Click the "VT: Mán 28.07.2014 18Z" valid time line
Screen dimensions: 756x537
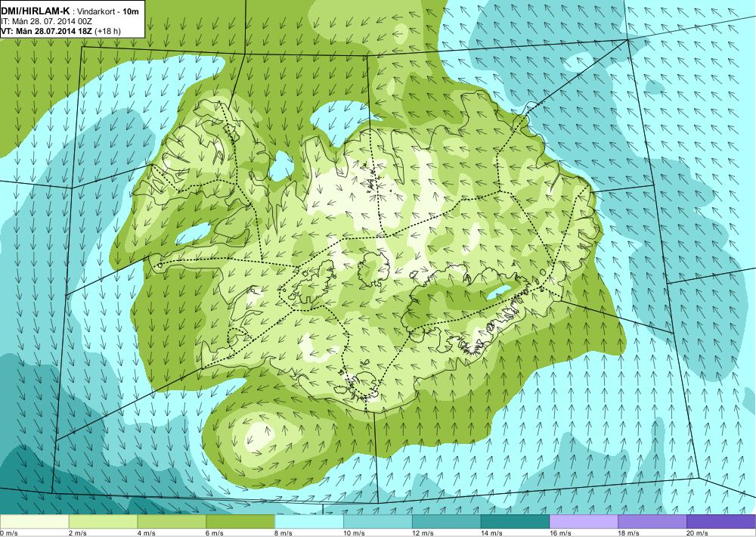click(x=47, y=31)
